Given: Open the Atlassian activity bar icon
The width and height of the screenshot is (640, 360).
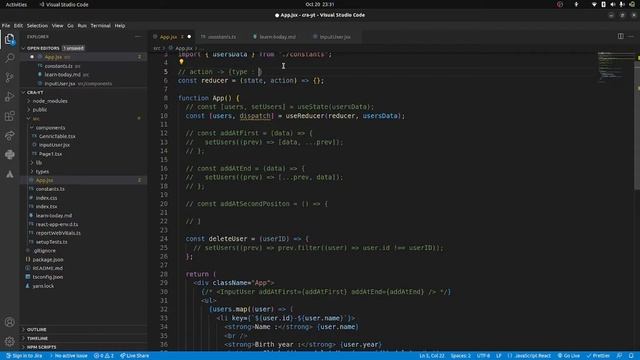Looking at the screenshot, I should pyautogui.click(x=9, y=174).
